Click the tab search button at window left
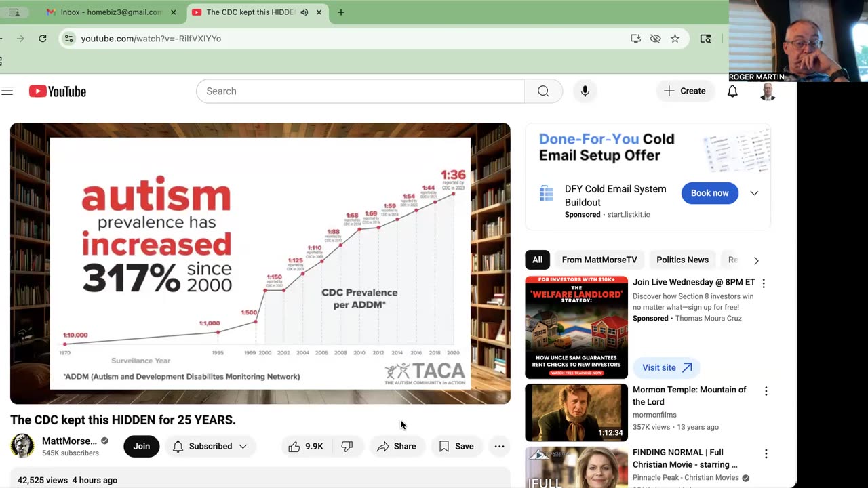The width and height of the screenshot is (868, 488). (x=14, y=12)
